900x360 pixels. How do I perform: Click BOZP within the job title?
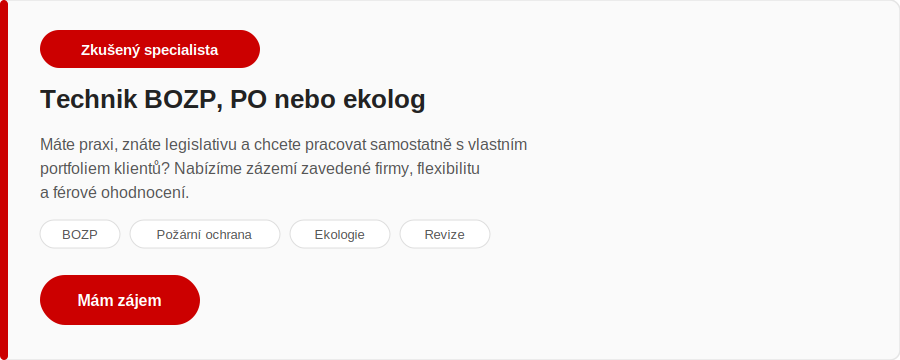click(184, 100)
